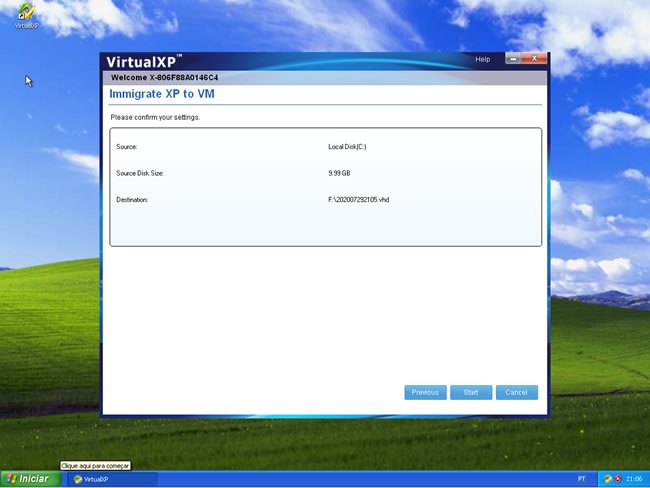Cancel the Immigrate XP to VM wizard
Viewport: 650px width, 488px height.
pyautogui.click(x=516, y=392)
